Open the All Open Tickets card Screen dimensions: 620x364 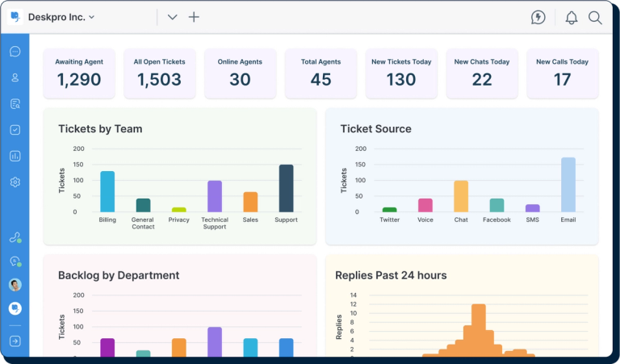pos(159,73)
